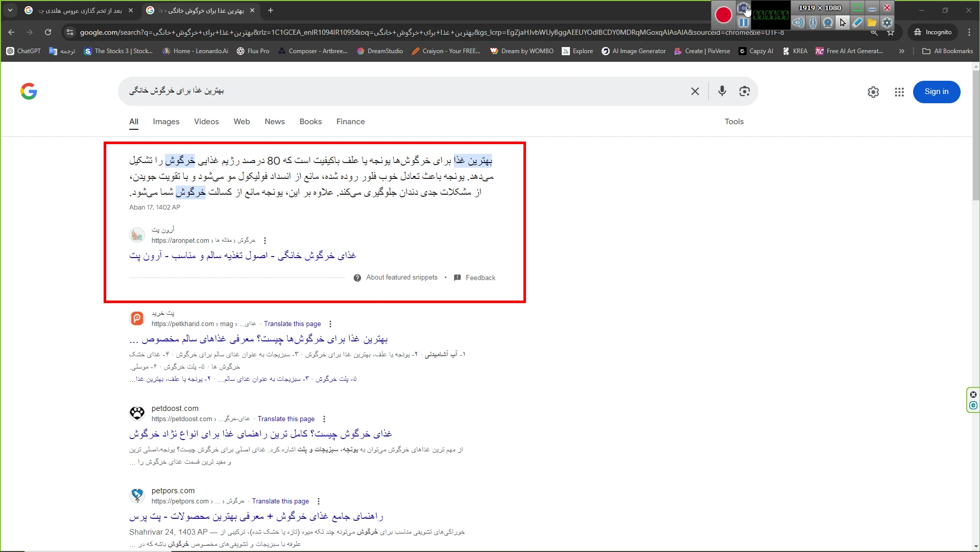980x552 pixels.
Task: Click Translate this page for petkharid.com
Action: coord(292,324)
